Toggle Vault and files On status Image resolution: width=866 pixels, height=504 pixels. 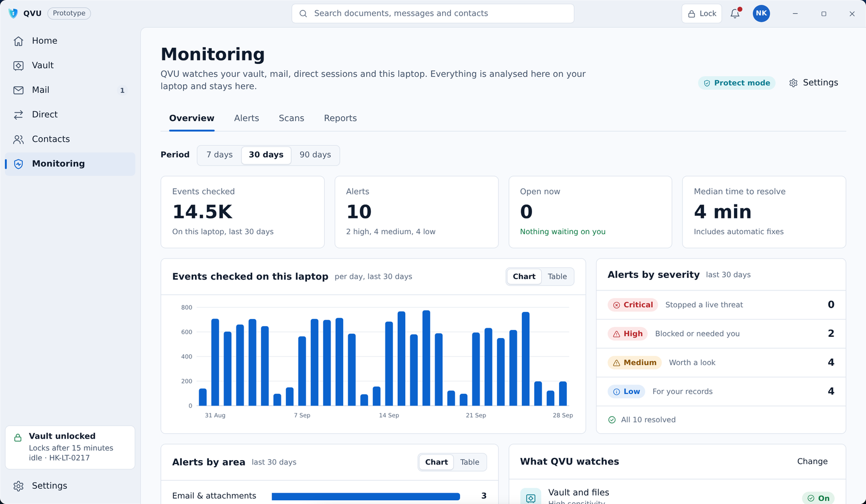(818, 498)
